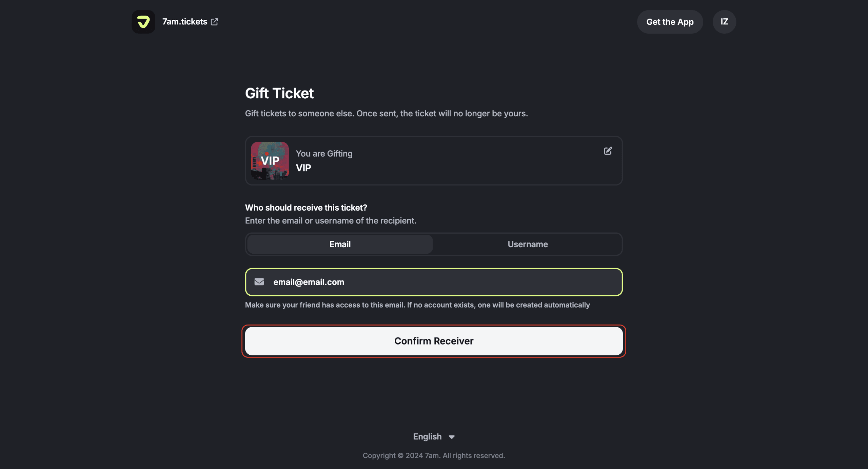Click the Gift Ticket page heading

[x=279, y=93]
